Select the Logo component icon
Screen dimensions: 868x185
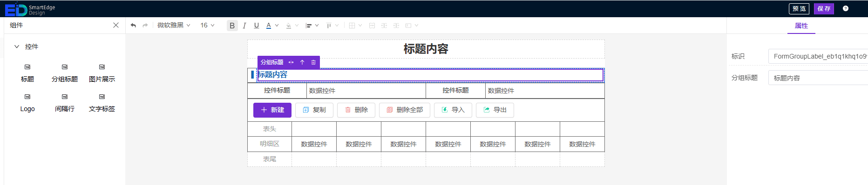pos(27,97)
